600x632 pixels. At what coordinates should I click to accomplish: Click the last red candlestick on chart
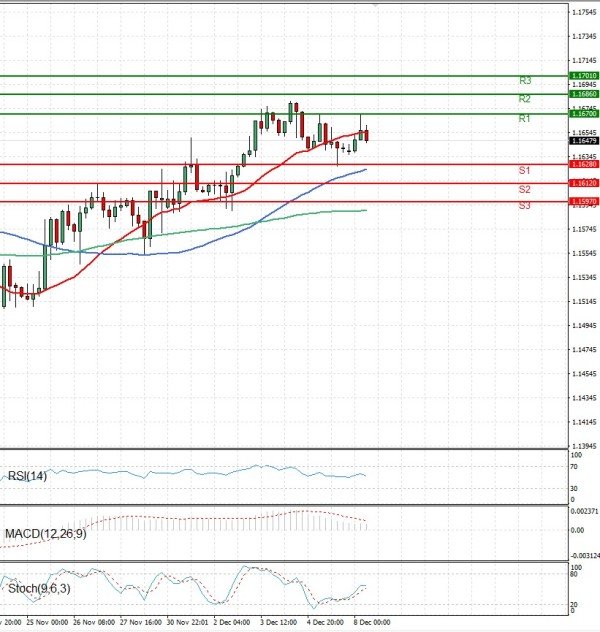point(367,135)
